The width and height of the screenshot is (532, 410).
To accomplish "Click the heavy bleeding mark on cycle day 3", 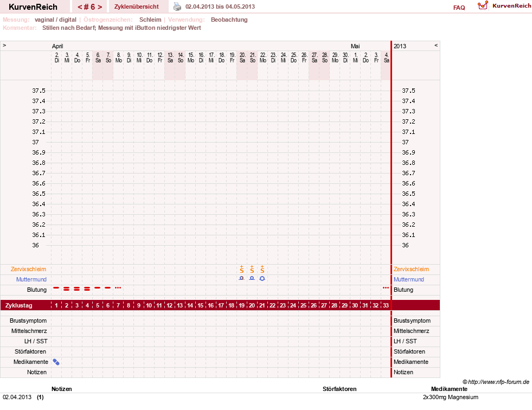I will pyautogui.click(x=77, y=289).
